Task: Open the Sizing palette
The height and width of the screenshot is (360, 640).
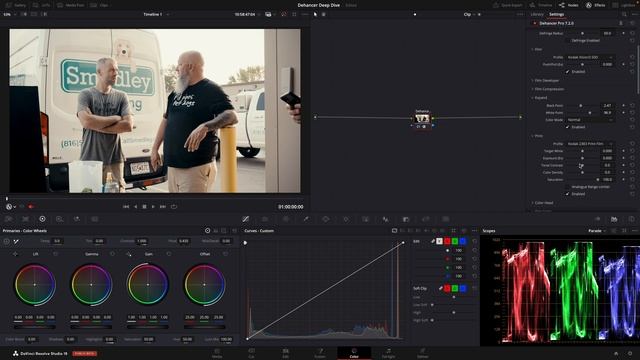Action: pos(426,219)
